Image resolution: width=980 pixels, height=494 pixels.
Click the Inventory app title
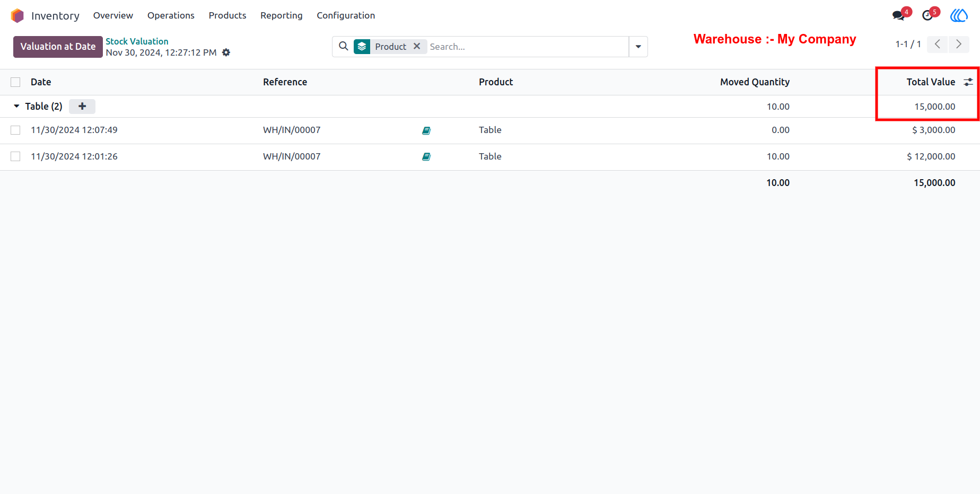(x=55, y=16)
